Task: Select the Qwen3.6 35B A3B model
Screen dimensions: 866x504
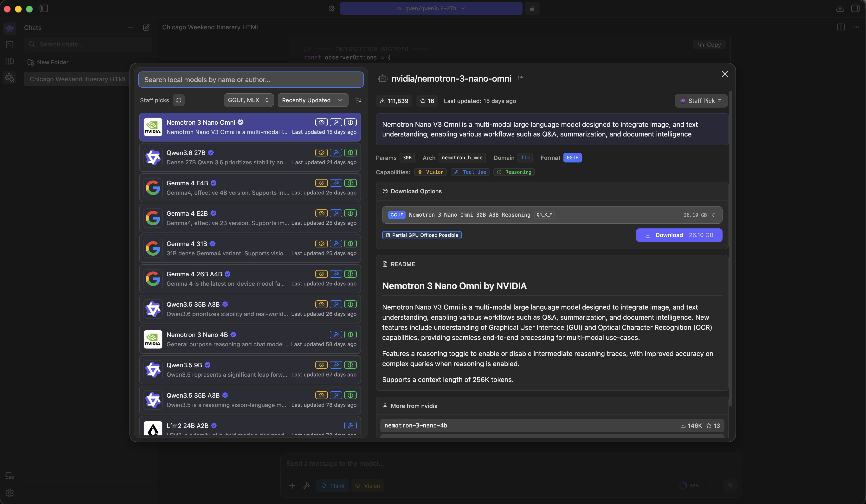Action: pos(250,309)
